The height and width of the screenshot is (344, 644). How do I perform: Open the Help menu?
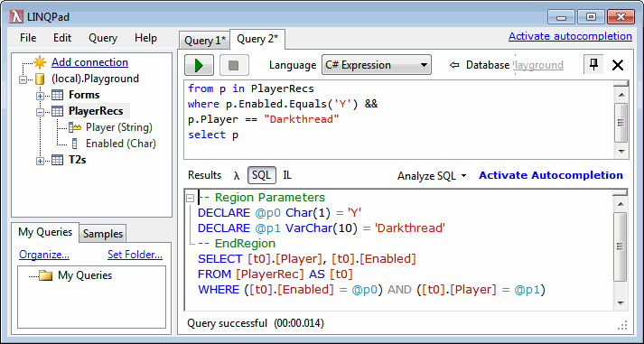tap(145, 38)
